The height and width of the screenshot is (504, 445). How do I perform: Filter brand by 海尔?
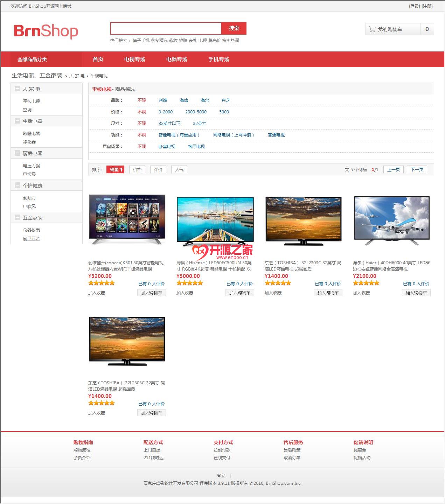205,100
